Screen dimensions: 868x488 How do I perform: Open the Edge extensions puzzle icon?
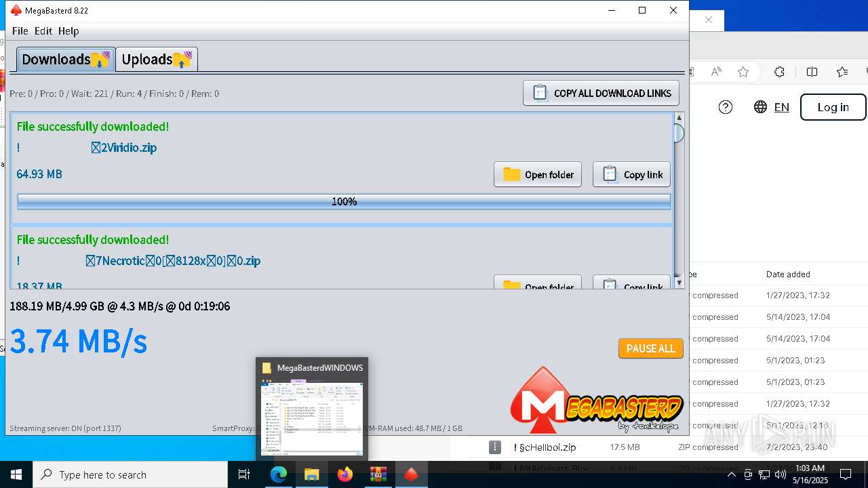[x=780, y=72]
